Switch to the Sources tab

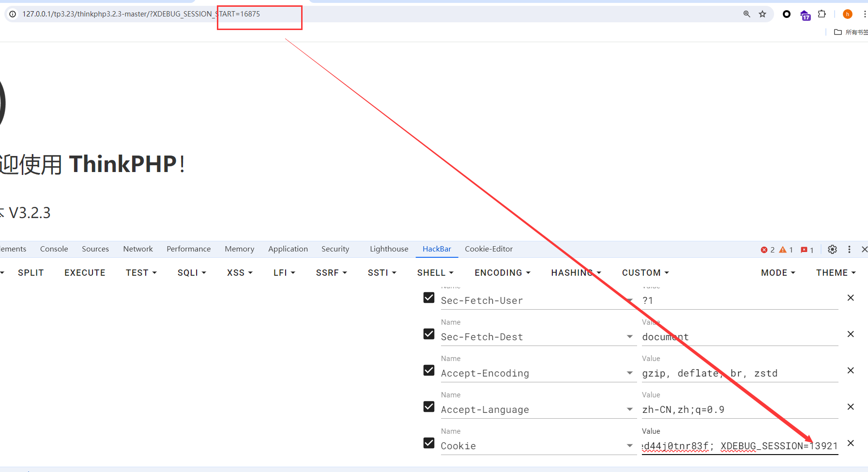point(95,249)
